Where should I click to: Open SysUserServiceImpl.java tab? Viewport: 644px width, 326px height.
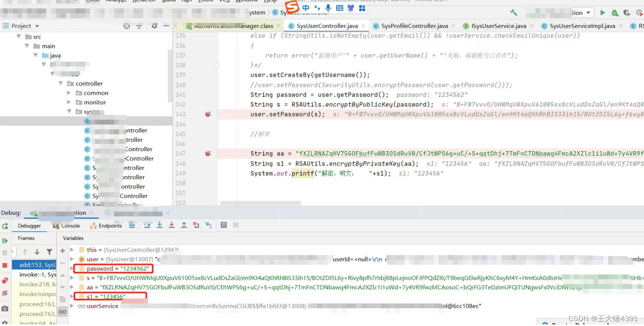[x=582, y=26]
